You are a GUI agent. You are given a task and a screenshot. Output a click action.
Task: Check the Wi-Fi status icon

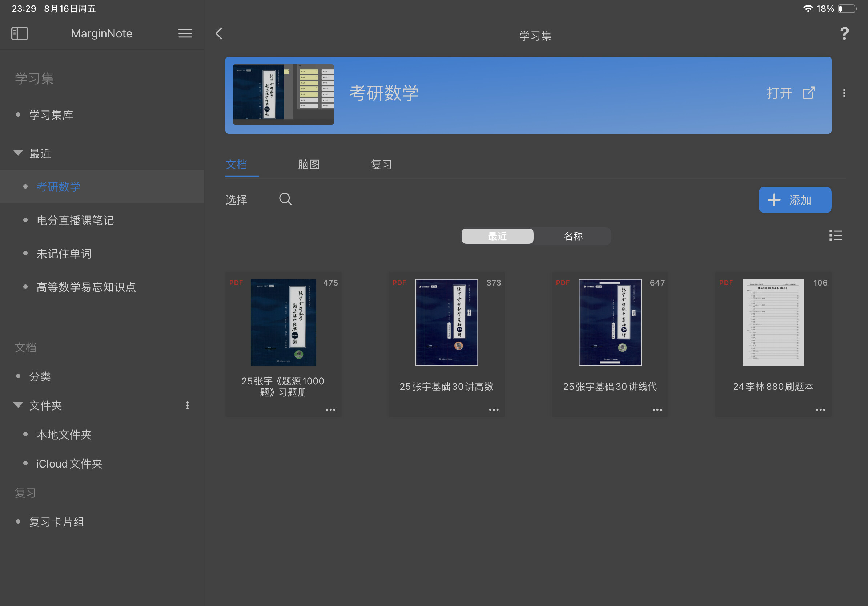tap(808, 8)
